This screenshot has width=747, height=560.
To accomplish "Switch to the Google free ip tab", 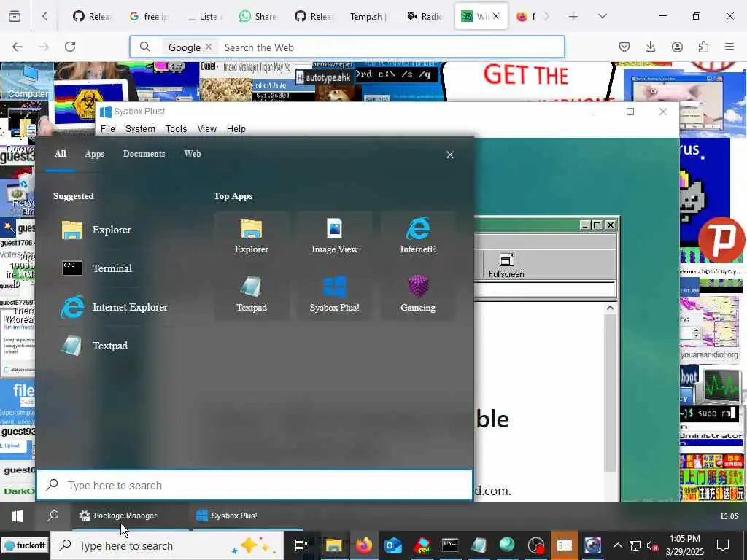I will pos(149,17).
